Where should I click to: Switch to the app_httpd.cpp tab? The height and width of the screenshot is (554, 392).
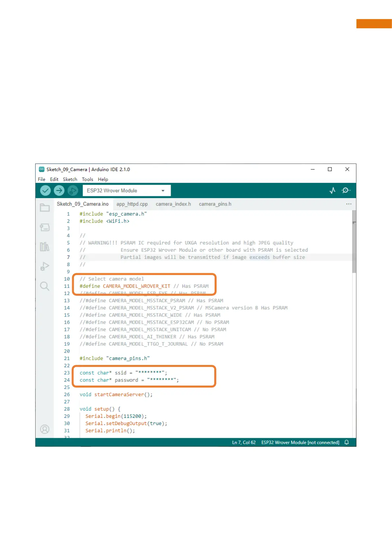coord(132,204)
